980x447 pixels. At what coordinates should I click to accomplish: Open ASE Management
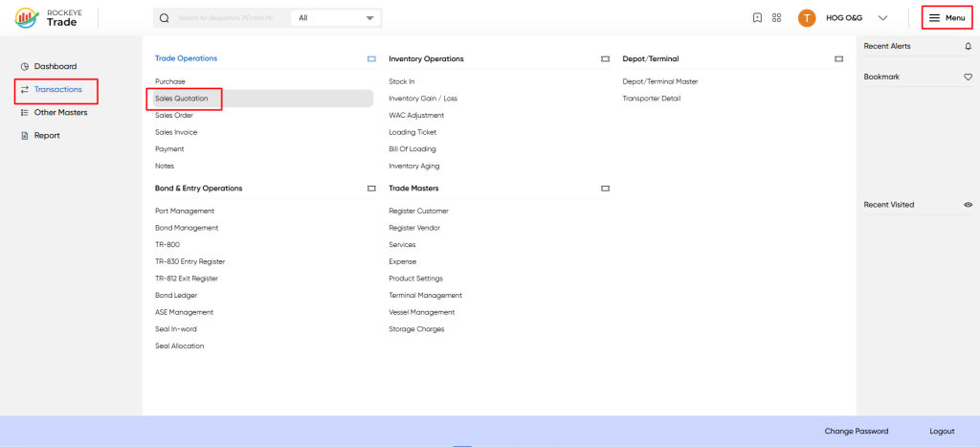[x=185, y=313]
